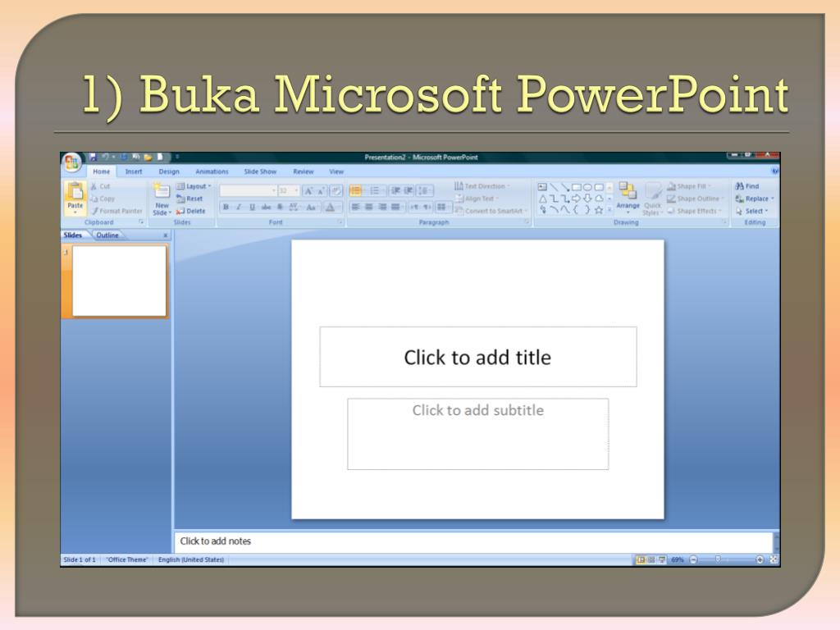Switch to the Outline pane tab
840x630 pixels.
tap(107, 235)
